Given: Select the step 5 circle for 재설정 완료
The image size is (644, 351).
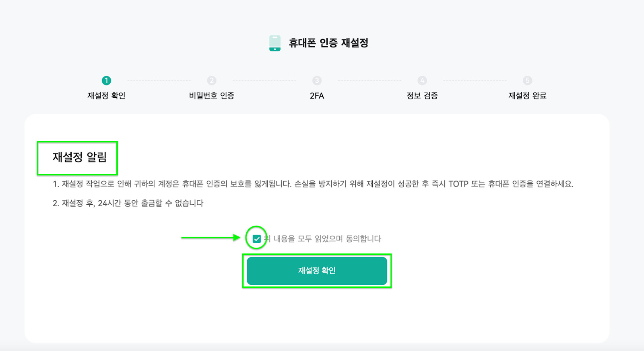Looking at the screenshot, I should [x=527, y=80].
